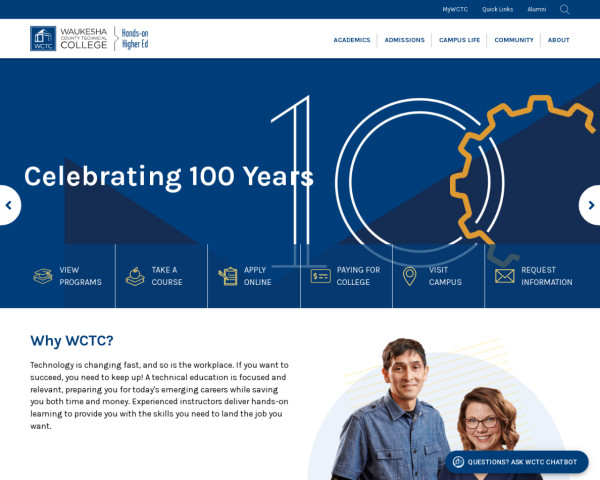Open the About menu
Viewport: 600px width, 480px height.
(558, 40)
